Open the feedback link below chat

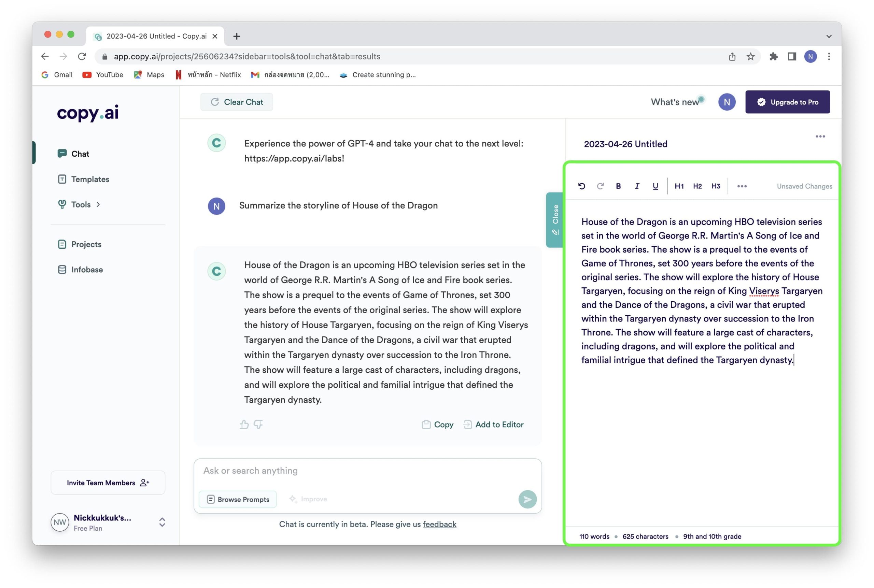point(439,524)
